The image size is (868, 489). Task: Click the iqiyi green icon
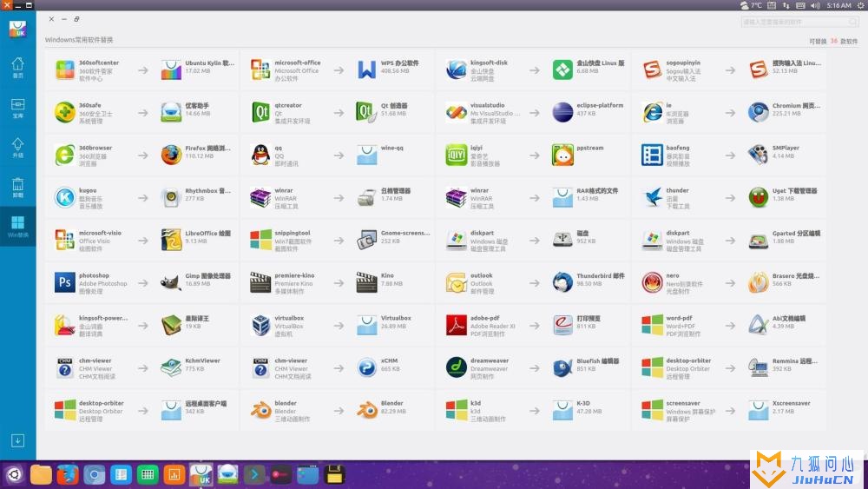[x=457, y=155]
